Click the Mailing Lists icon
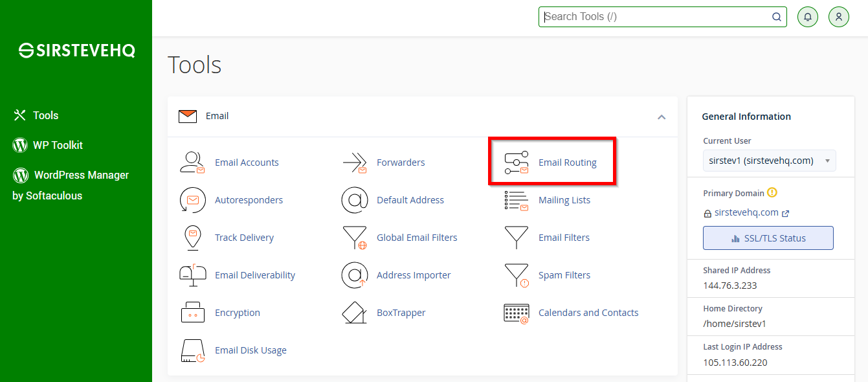868x382 pixels. point(516,200)
